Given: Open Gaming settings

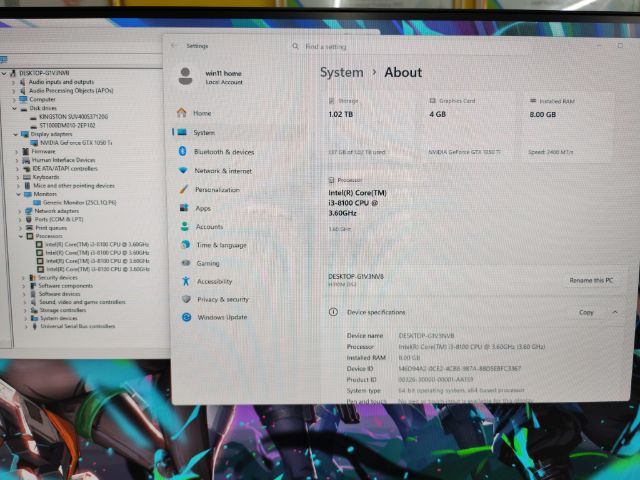Looking at the screenshot, I should click(x=208, y=263).
